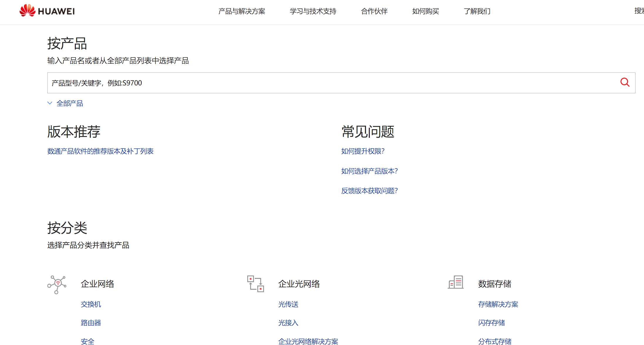Click the 企业光网络 category icon
644x345 pixels.
255,284
